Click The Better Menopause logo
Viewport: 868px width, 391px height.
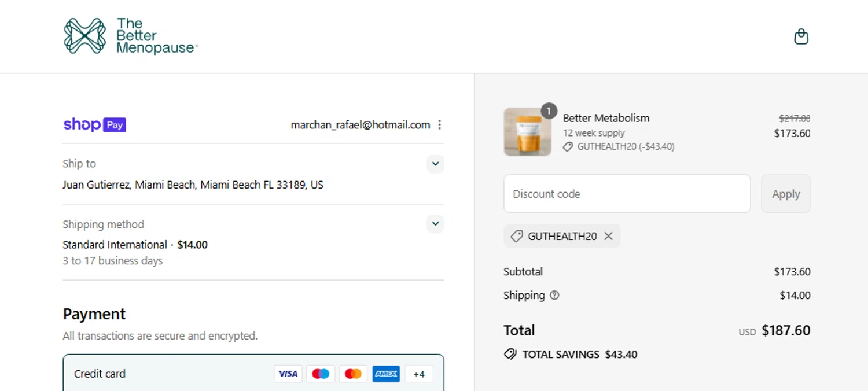click(131, 36)
